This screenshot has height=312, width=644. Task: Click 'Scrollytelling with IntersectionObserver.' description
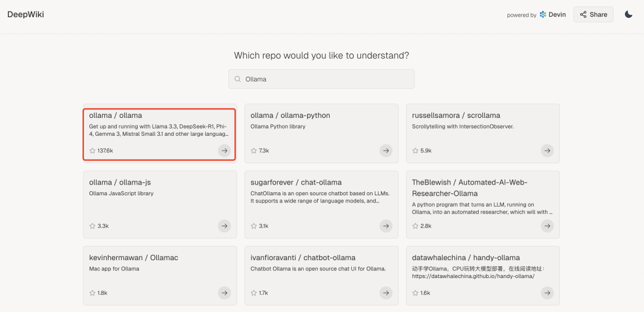point(463,127)
